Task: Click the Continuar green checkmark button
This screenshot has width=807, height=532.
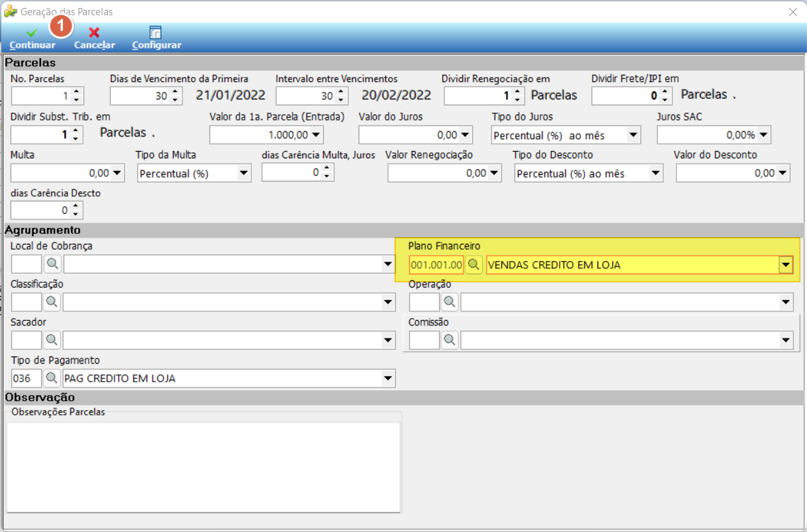Action: [32, 38]
